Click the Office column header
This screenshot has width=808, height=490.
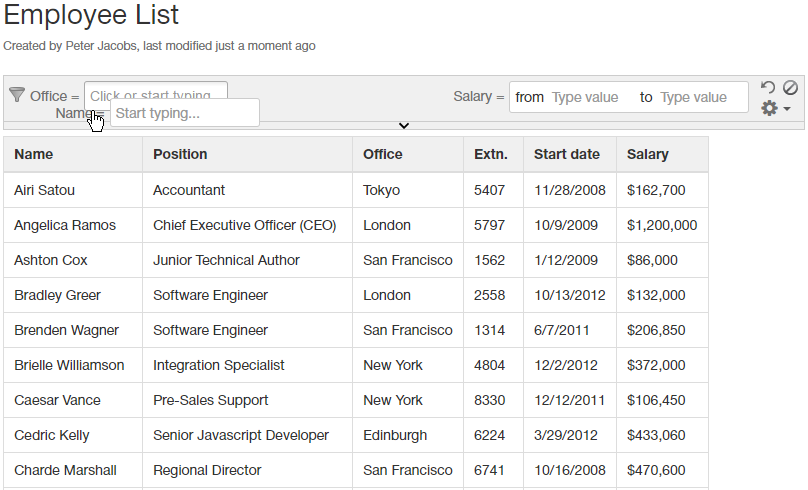(x=383, y=154)
